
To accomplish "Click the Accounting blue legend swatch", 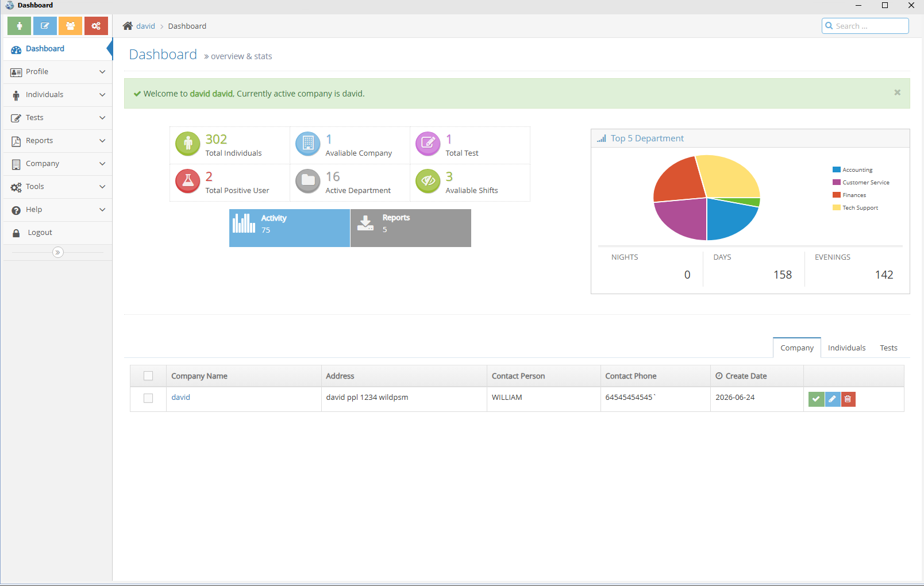I will click(x=837, y=169).
